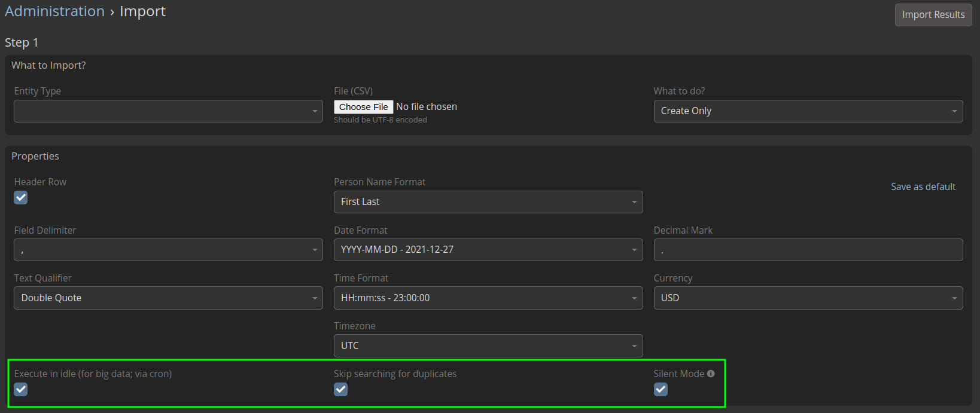Open the Field Delimiter dropdown
The width and height of the screenshot is (980, 413).
168,250
